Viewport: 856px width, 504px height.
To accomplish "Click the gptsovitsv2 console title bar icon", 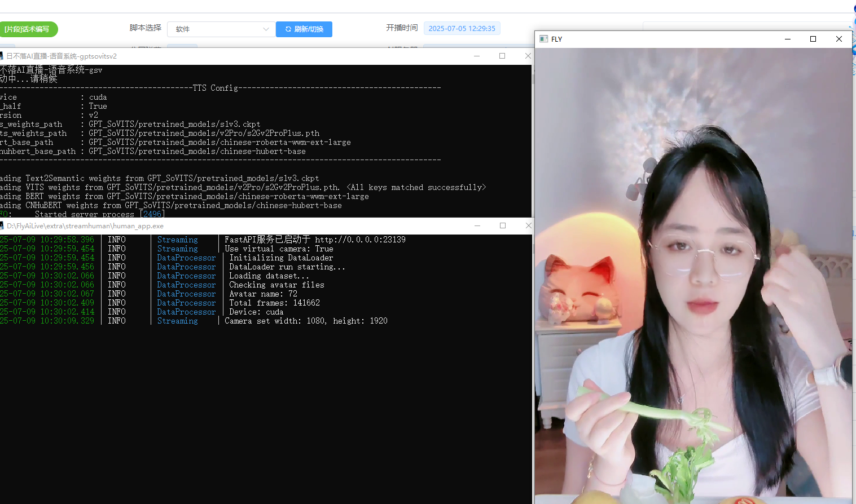I will (x=2, y=56).
